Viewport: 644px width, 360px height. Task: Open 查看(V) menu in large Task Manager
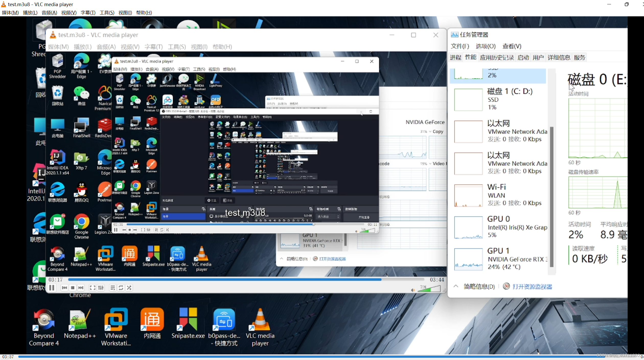[512, 46]
